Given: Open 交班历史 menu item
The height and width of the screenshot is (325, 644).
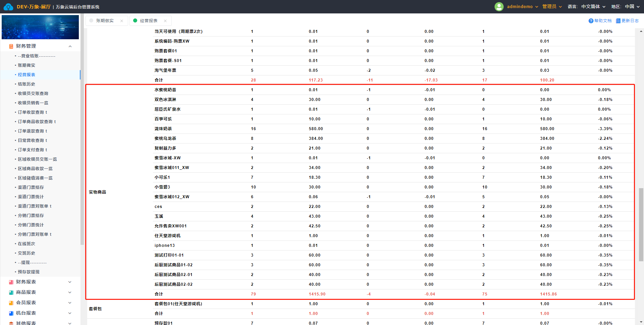Looking at the screenshot, I should [26, 253].
